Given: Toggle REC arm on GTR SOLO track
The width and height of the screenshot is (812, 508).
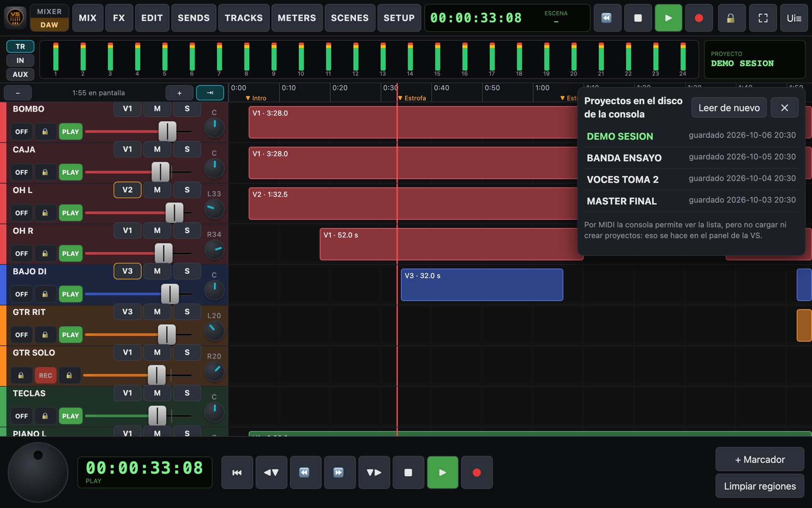Looking at the screenshot, I should pyautogui.click(x=46, y=375).
